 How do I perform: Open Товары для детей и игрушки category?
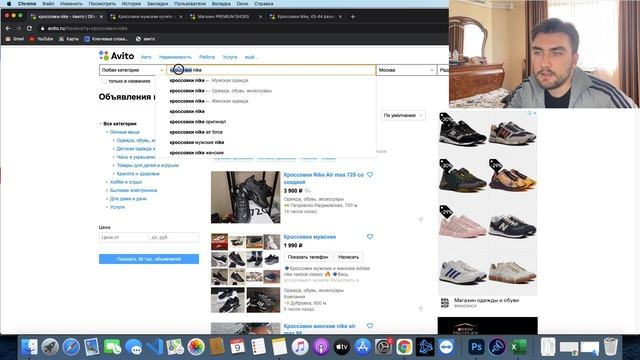pyautogui.click(x=148, y=166)
